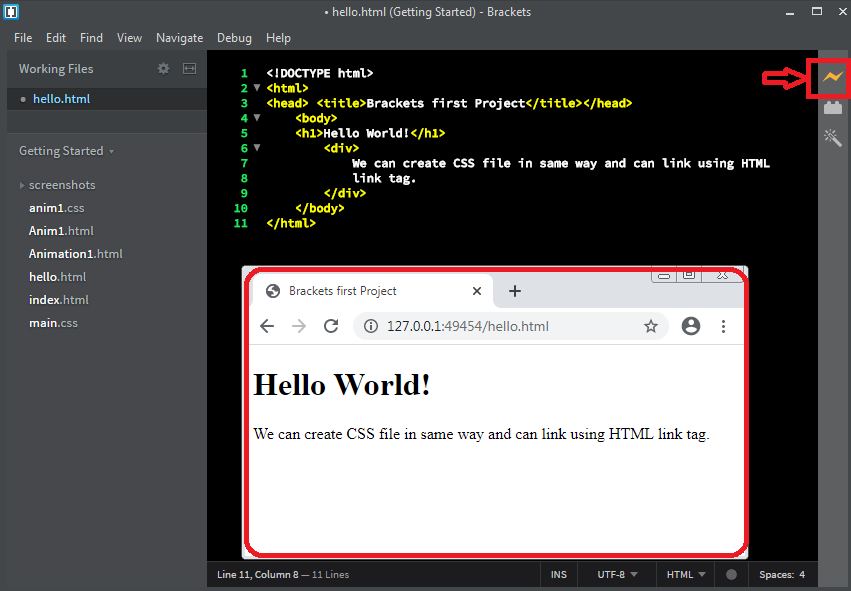Bookmark the page with the star icon
The width and height of the screenshot is (851, 591).
(651, 326)
